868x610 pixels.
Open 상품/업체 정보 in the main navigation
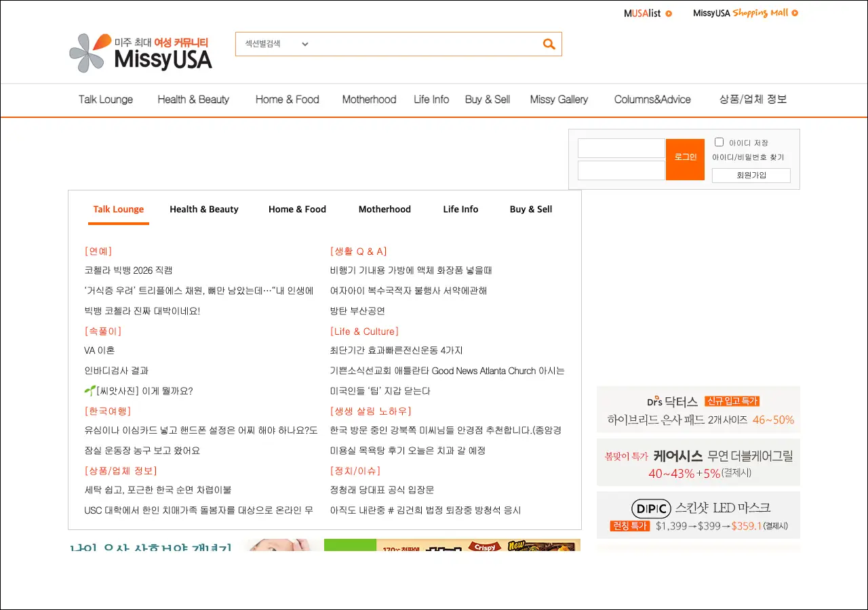point(753,100)
